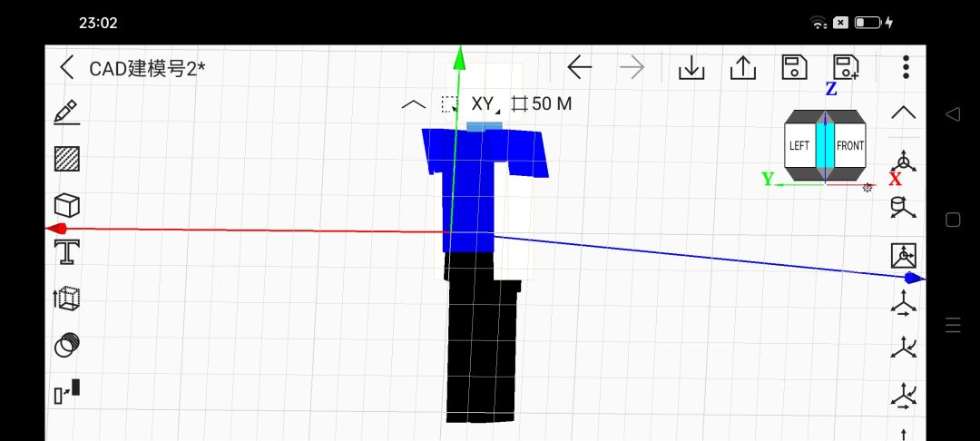Tap the Android recents menu button

tap(953, 325)
